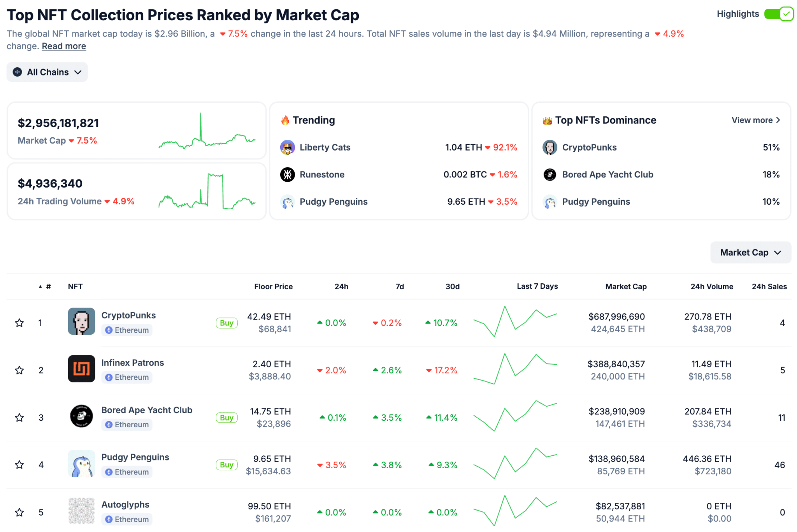
Task: Click the Buy button for CryptoPunks
Action: click(x=226, y=323)
